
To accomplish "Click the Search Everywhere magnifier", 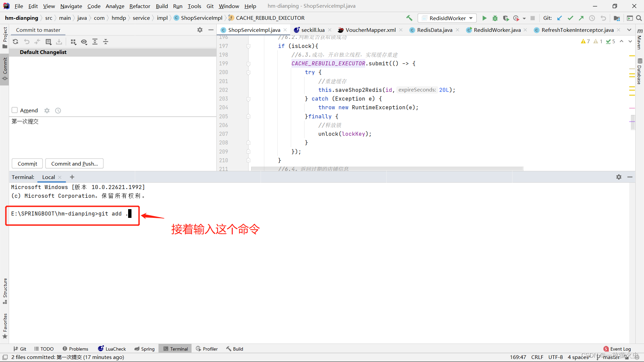I will coord(639,18).
